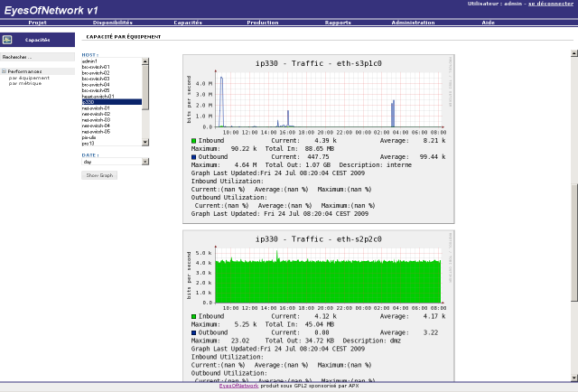Open the Disponibilités menu

[112, 23]
